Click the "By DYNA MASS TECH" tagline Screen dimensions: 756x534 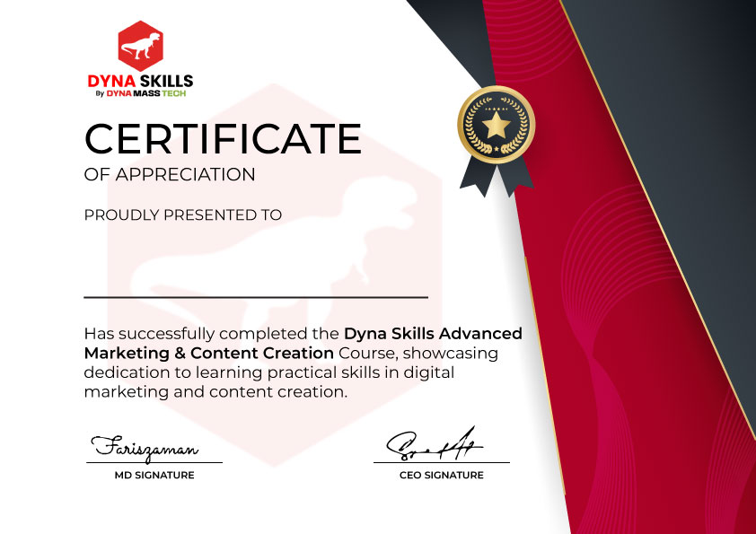[x=140, y=93]
